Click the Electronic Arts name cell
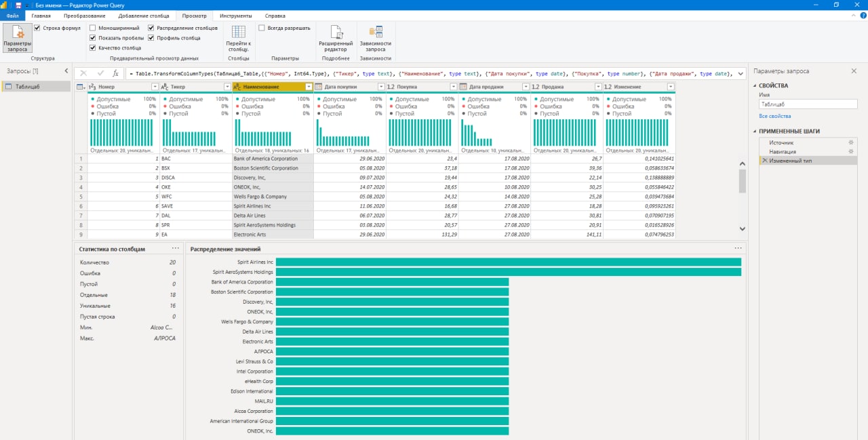 click(273, 235)
